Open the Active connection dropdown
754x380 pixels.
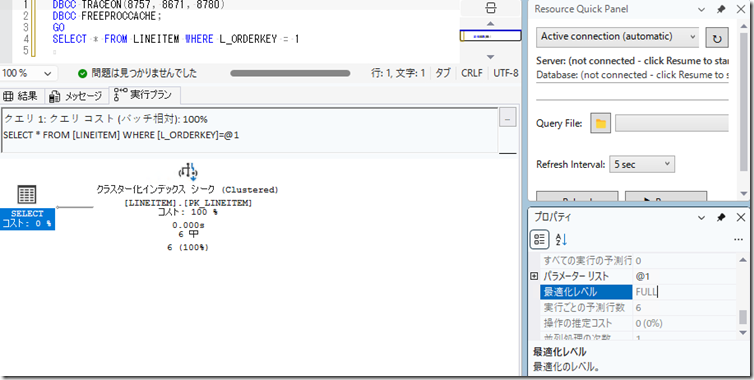point(617,36)
